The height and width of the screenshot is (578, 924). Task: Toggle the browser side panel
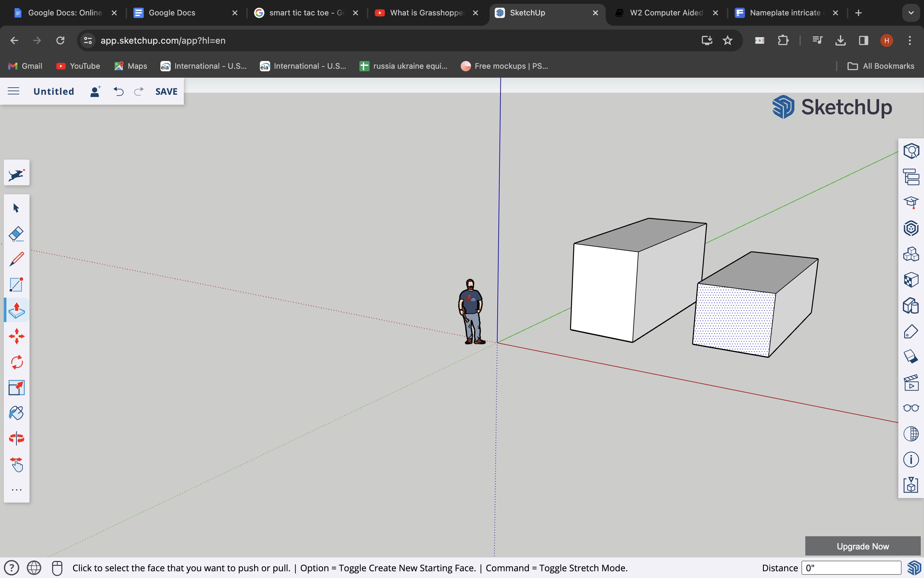863,40
